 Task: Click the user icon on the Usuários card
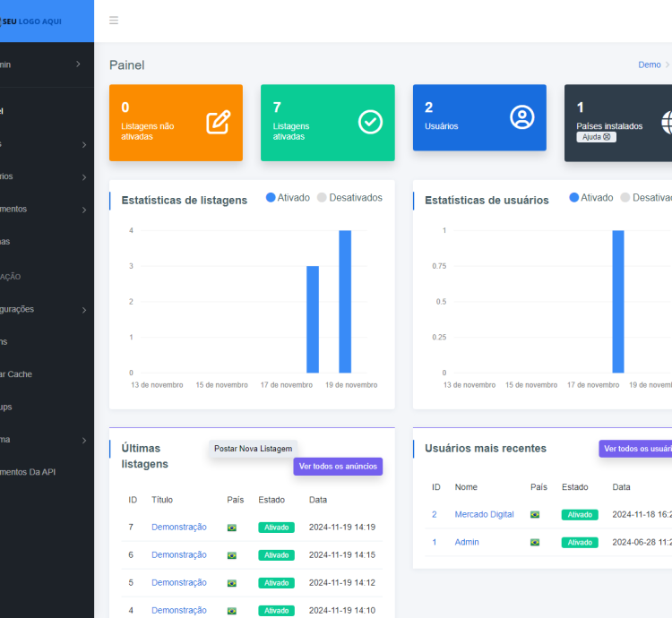point(521,117)
